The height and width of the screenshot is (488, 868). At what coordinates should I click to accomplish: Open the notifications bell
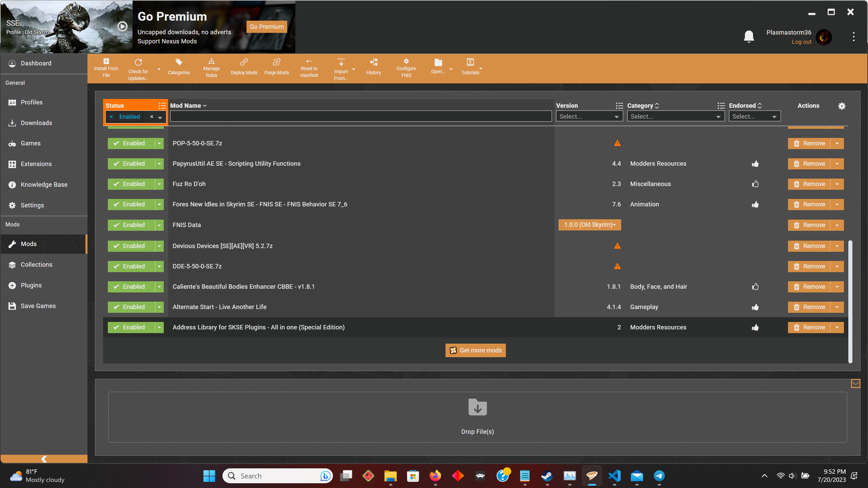click(x=748, y=36)
